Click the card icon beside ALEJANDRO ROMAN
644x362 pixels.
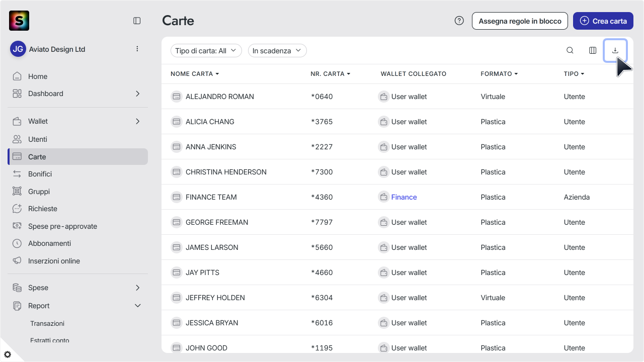click(x=176, y=97)
